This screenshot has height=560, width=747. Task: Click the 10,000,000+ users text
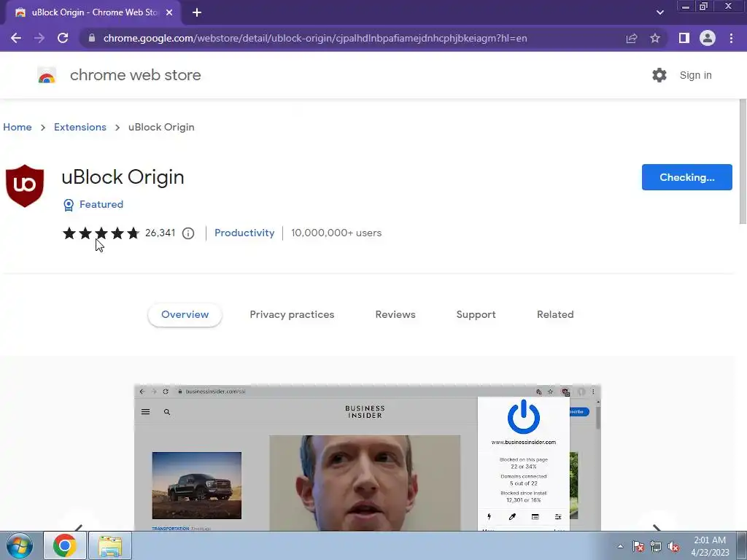coord(336,233)
